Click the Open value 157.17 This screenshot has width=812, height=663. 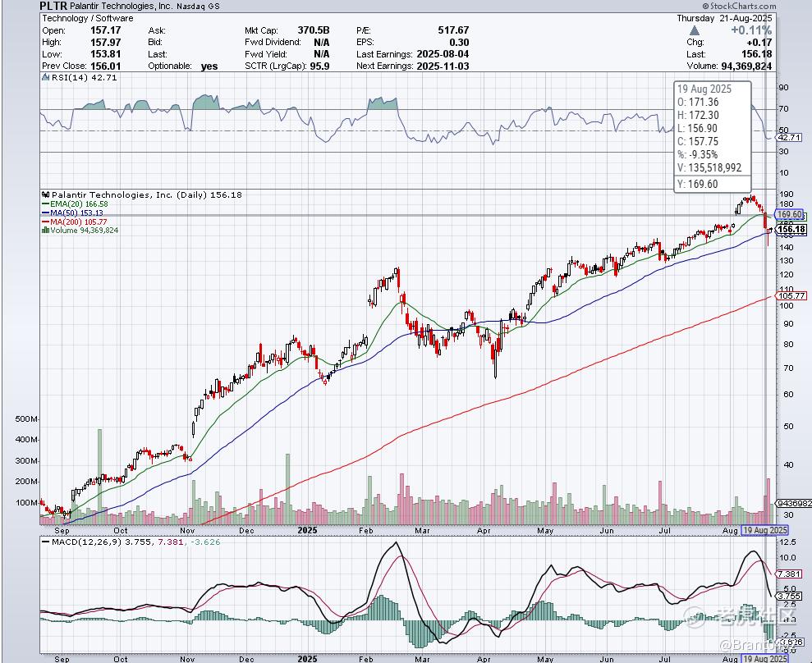pos(106,30)
